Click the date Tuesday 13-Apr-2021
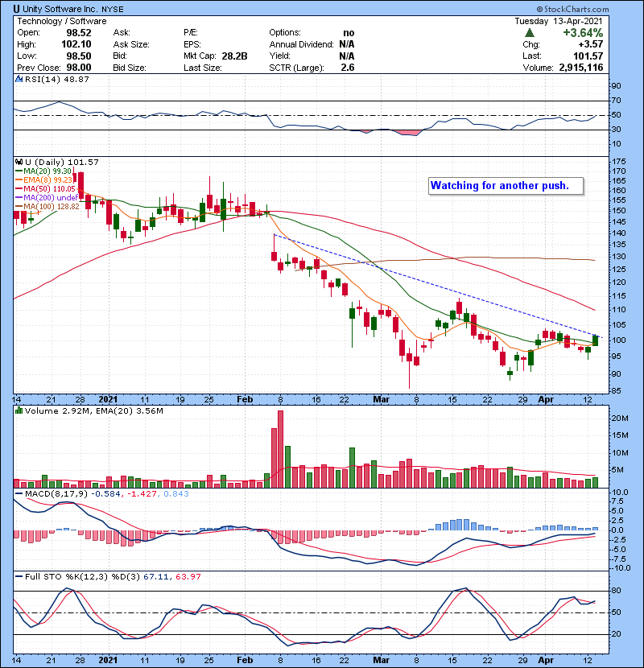The width and height of the screenshot is (644, 668). pyautogui.click(x=559, y=21)
